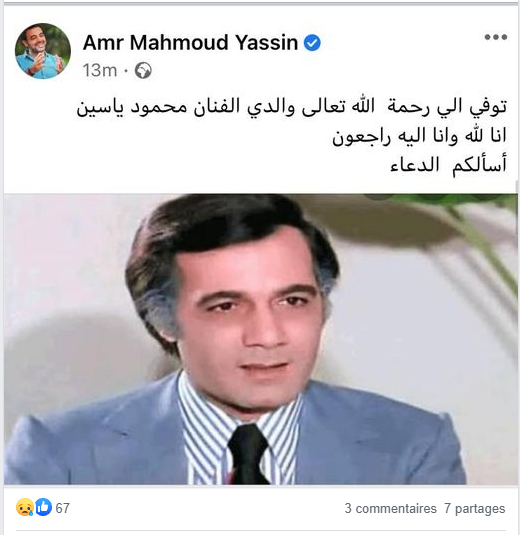Open the 67 reactions count
Image resolution: width=520 pixels, height=535 pixels.
[x=62, y=508]
